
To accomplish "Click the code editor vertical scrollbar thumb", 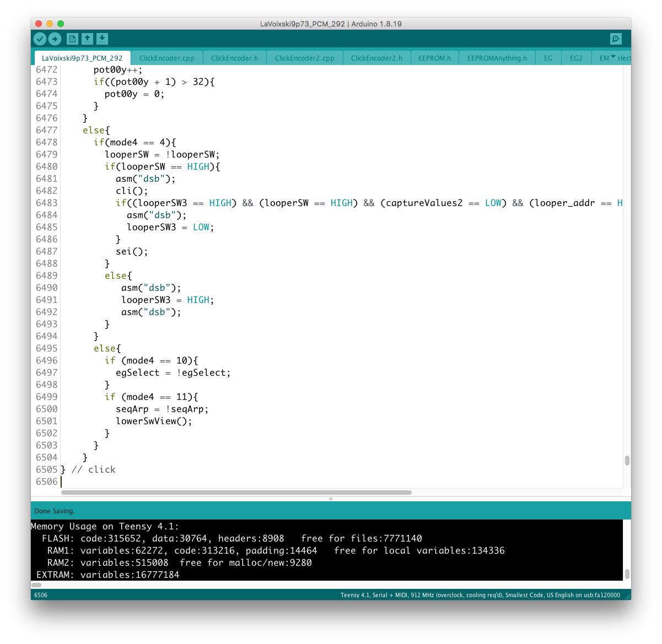I will 627,461.
